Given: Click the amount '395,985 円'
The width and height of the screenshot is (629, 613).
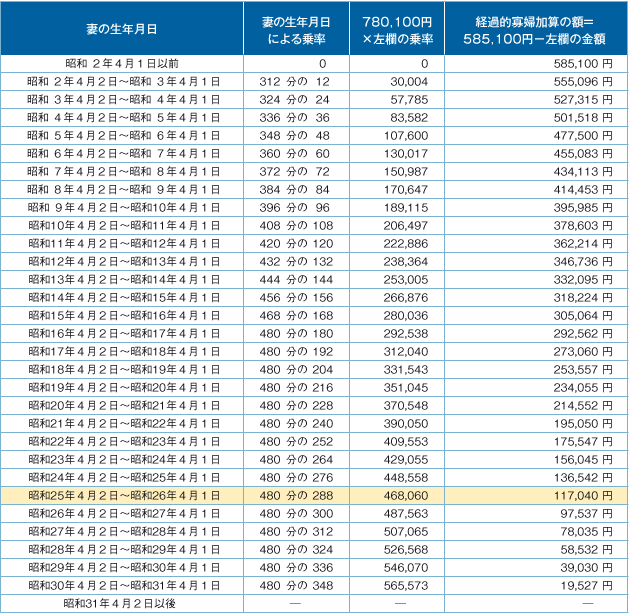Looking at the screenshot, I should pos(583,208).
